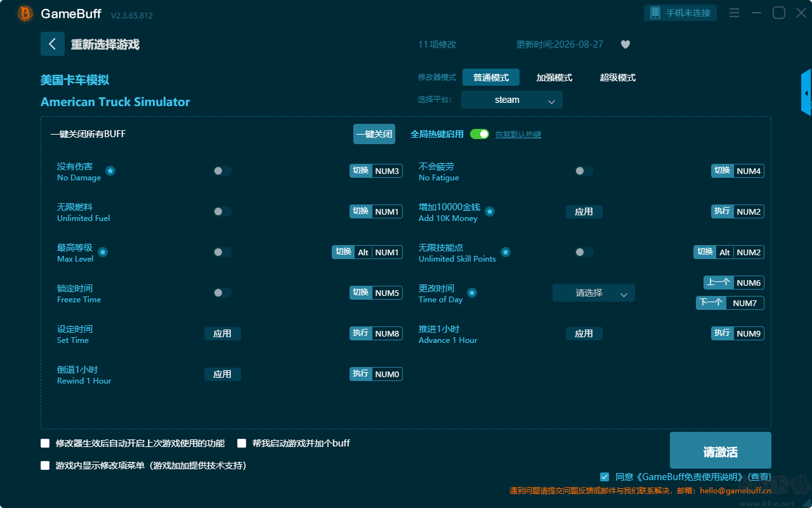Click the star icon beside No Damage
Screen dimensions: 812x508
pyautogui.click(x=110, y=171)
